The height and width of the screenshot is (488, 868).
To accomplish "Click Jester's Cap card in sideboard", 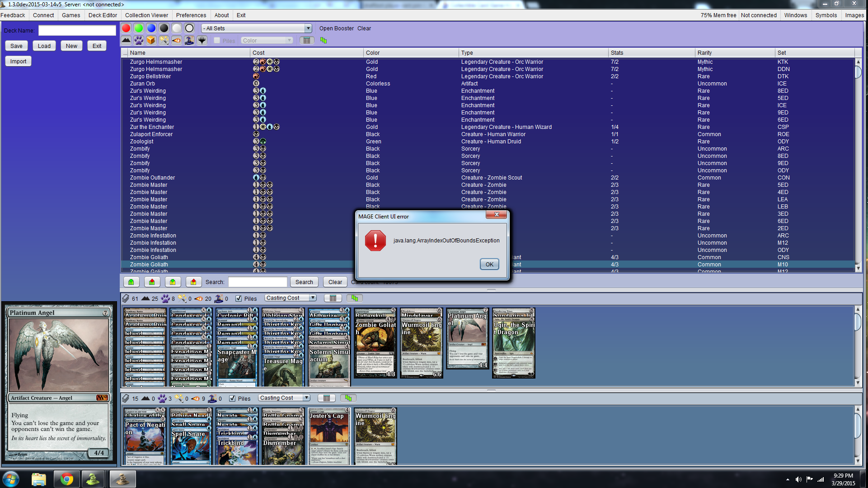I will [329, 436].
